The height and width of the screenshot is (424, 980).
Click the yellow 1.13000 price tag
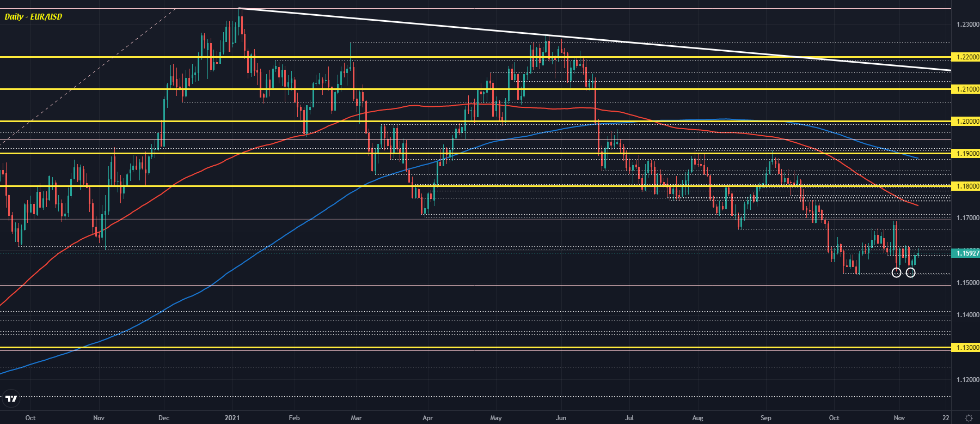click(965, 347)
